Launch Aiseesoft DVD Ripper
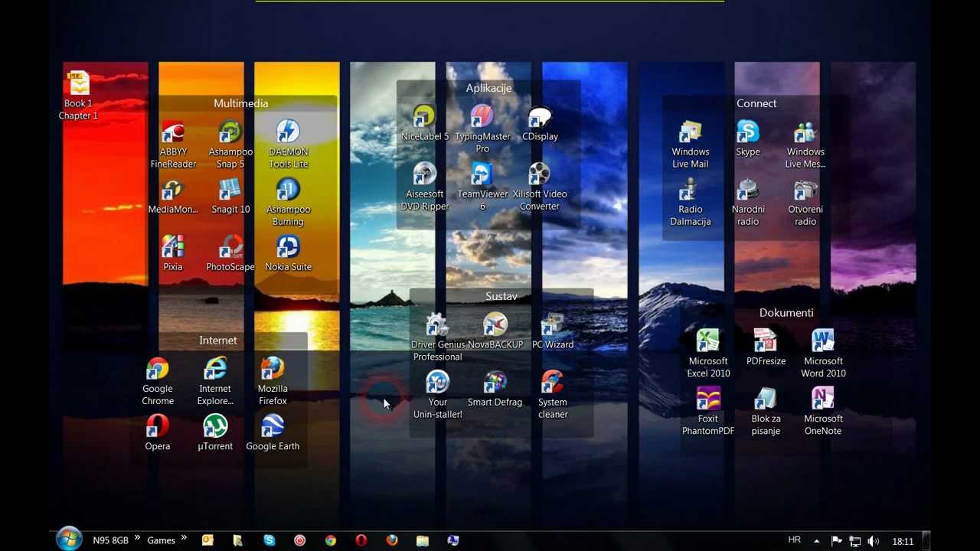This screenshot has height=551, width=980. pos(425,187)
